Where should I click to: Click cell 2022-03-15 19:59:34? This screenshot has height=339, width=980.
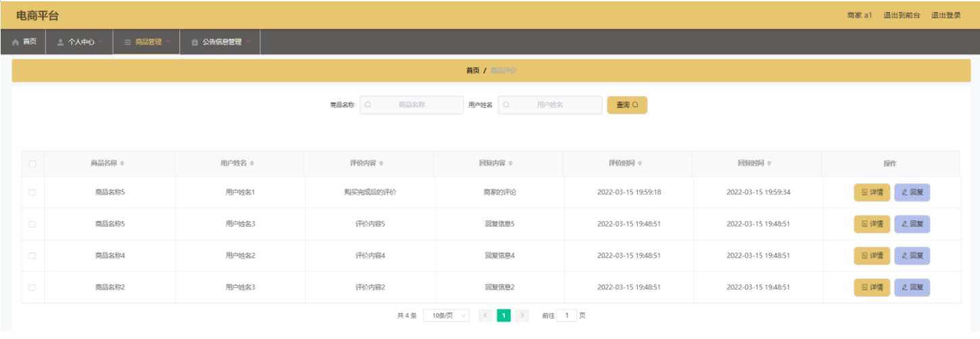[758, 192]
